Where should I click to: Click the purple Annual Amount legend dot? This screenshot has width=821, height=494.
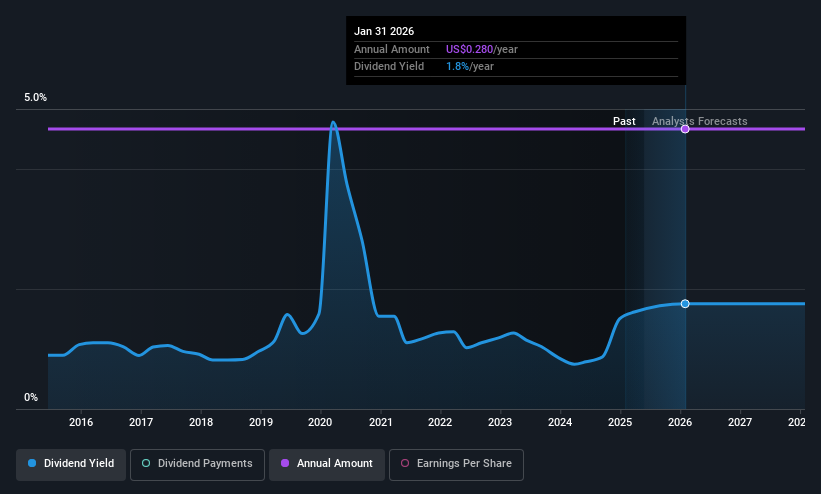pos(285,463)
